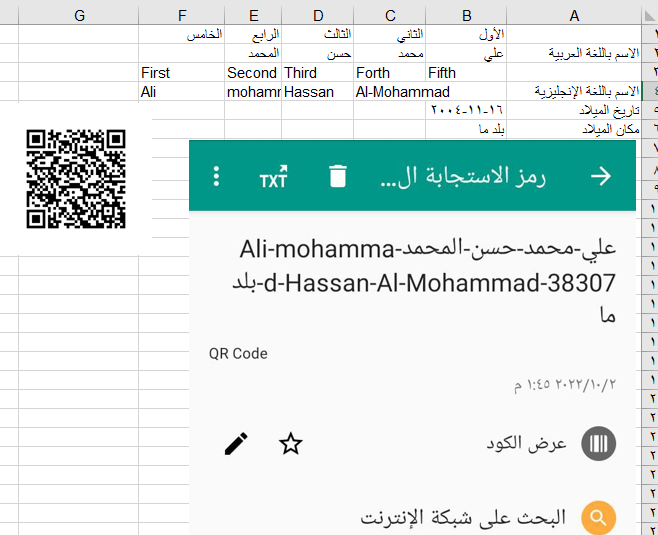Select column A header

click(574, 15)
